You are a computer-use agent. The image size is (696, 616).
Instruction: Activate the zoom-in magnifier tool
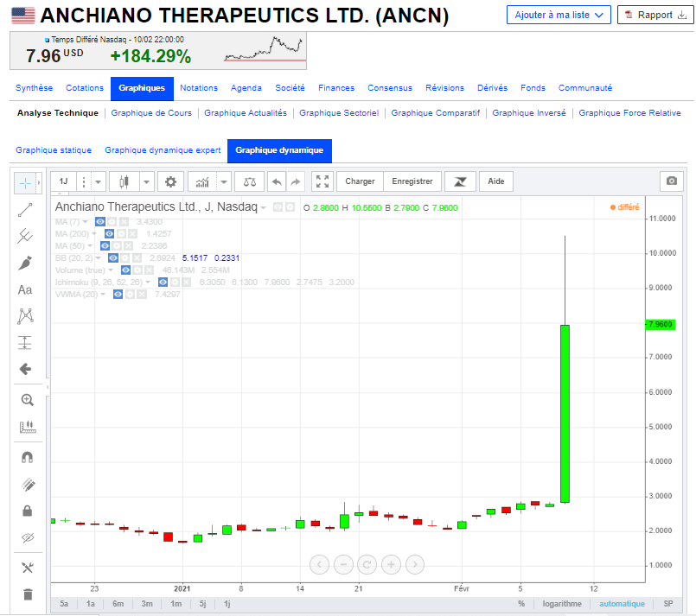coord(28,400)
